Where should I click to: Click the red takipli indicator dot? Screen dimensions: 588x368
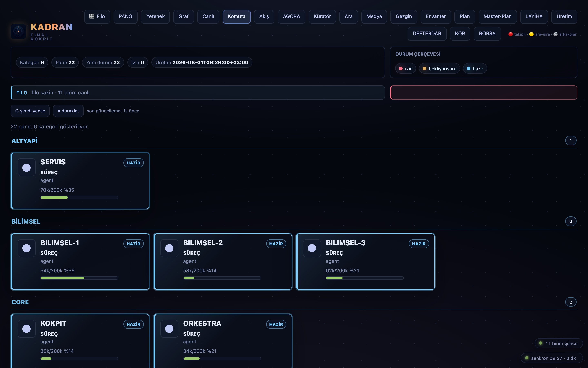tap(510, 34)
